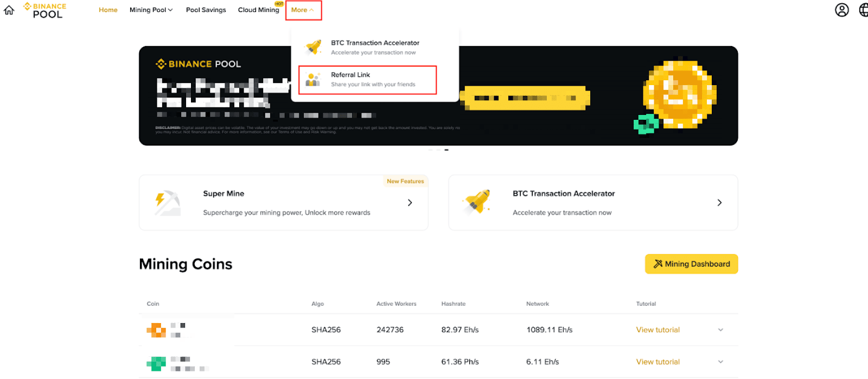868x379 pixels.
Task: Click the green coin icon in the second row
Action: pos(156,363)
